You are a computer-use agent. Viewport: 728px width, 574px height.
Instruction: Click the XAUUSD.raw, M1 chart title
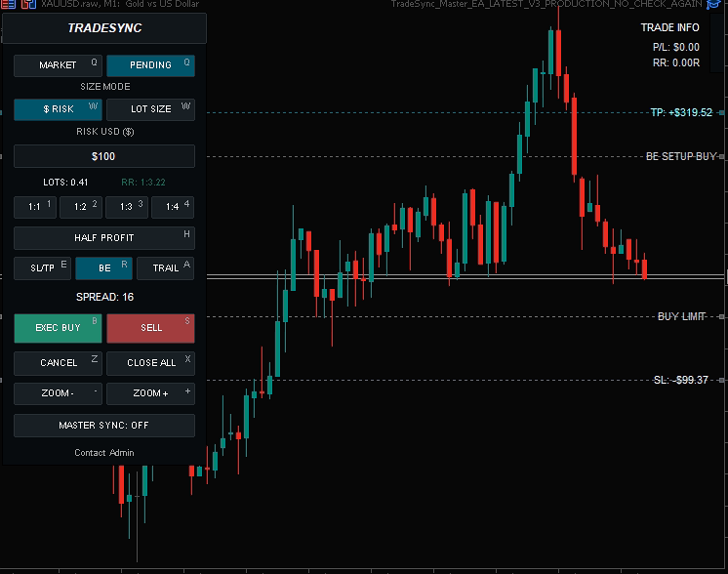coord(120,4)
